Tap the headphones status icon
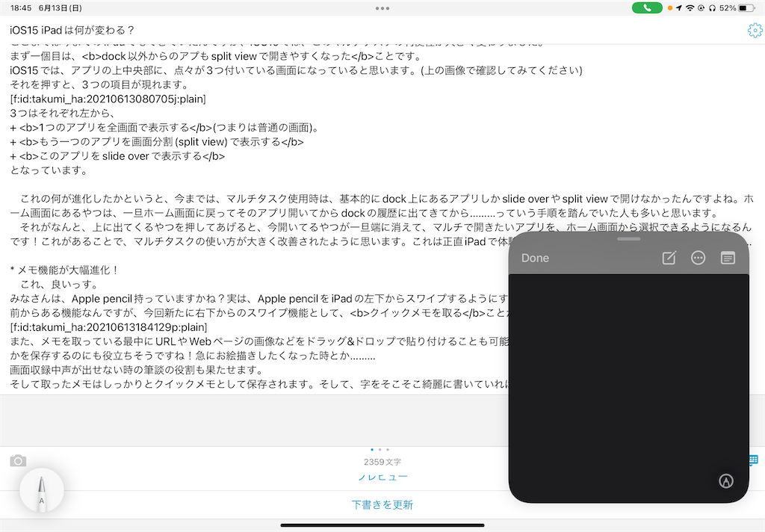Image resolution: width=765 pixels, height=532 pixels. [712, 7]
